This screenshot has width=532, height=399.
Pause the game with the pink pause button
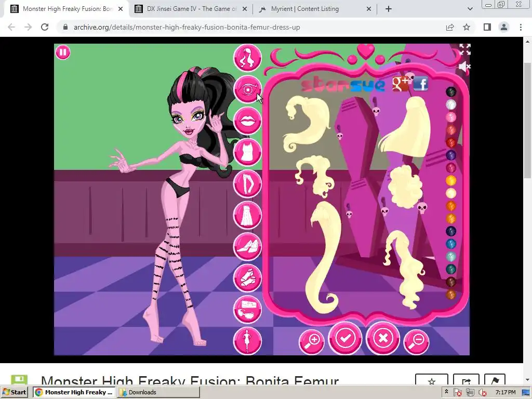tap(63, 52)
